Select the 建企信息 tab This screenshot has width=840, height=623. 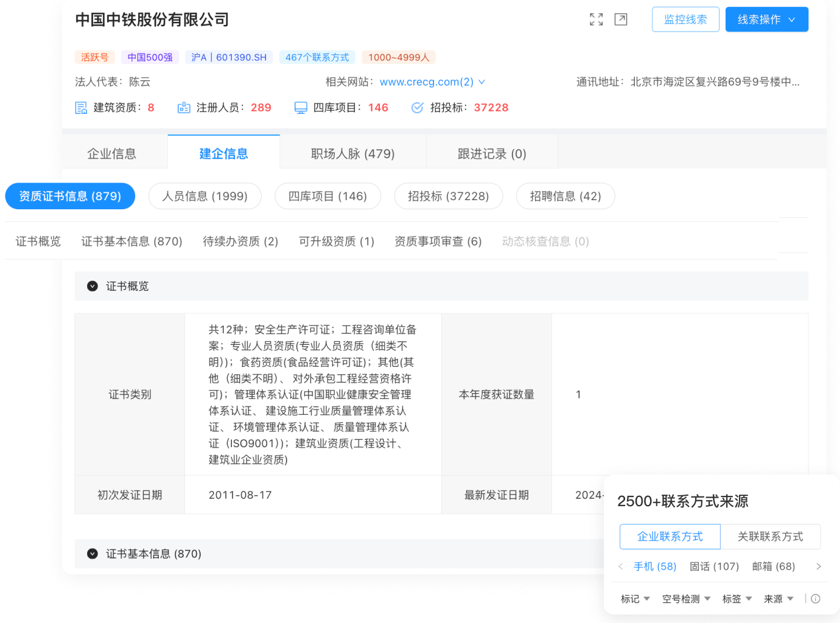coord(223,153)
